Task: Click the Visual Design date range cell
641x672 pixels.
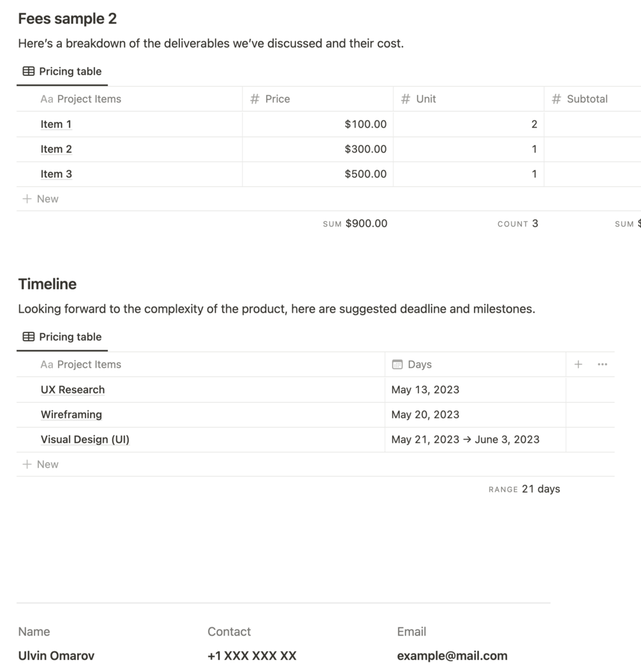Action: click(466, 440)
